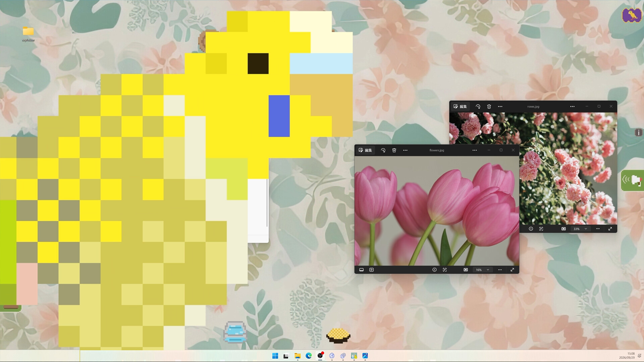Open title bar ellipsis menu in roses.jpg window
The width and height of the screenshot is (644, 362).
(x=572, y=107)
